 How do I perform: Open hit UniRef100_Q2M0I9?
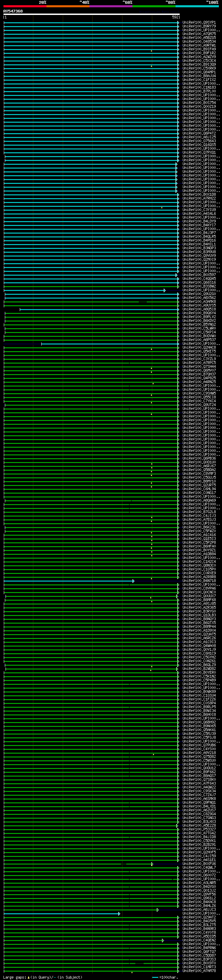point(199,259)
